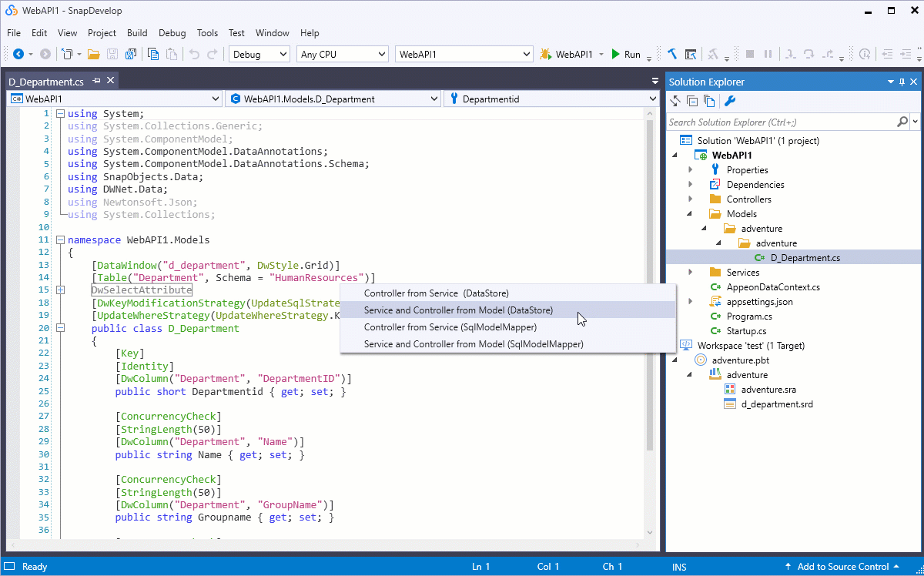Collapse the using directives block

(60, 114)
